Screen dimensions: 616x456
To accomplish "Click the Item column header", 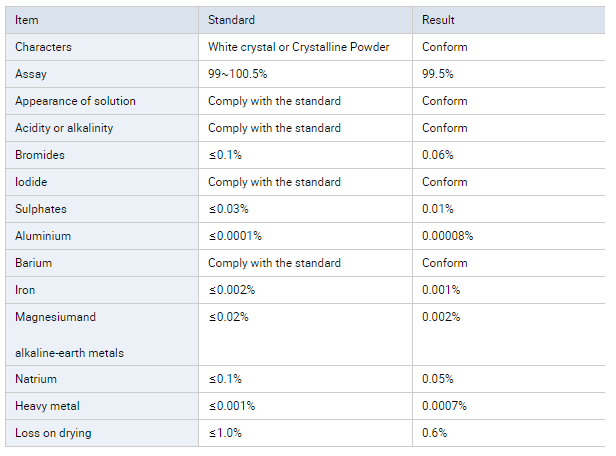I will click(26, 20).
